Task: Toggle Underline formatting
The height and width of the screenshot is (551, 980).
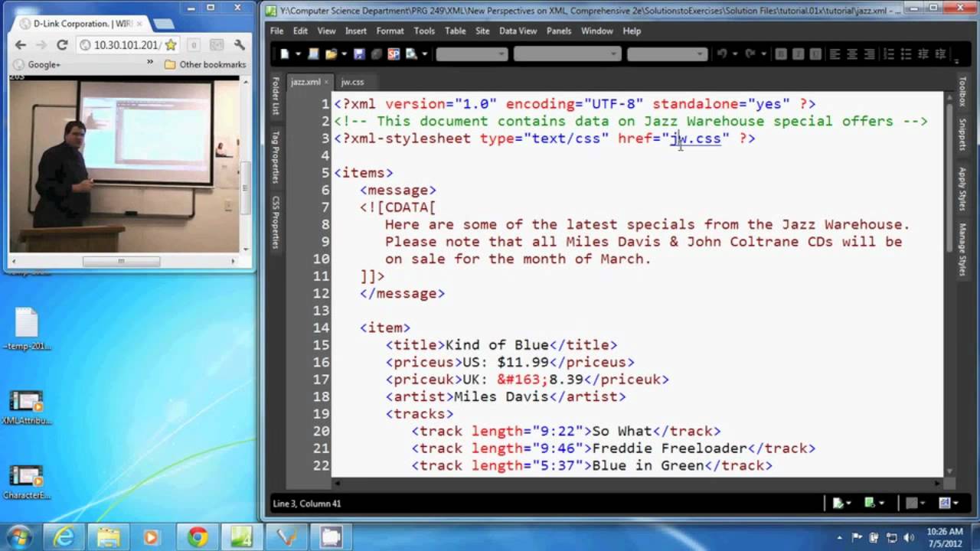Action: click(x=815, y=54)
